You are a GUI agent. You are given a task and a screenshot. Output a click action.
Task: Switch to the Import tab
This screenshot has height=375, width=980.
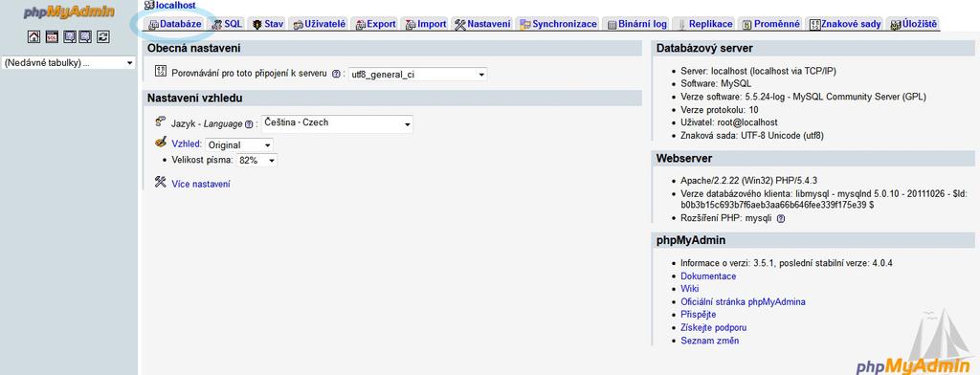click(426, 24)
